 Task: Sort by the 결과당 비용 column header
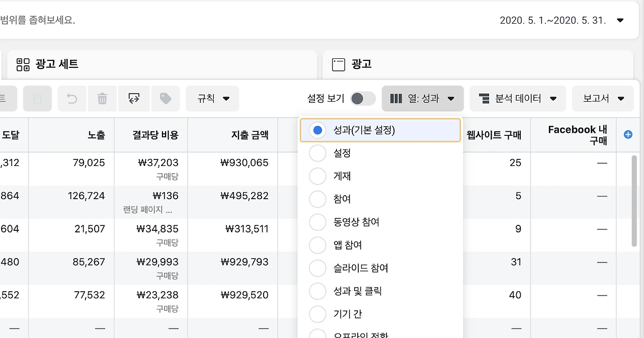[x=155, y=135]
